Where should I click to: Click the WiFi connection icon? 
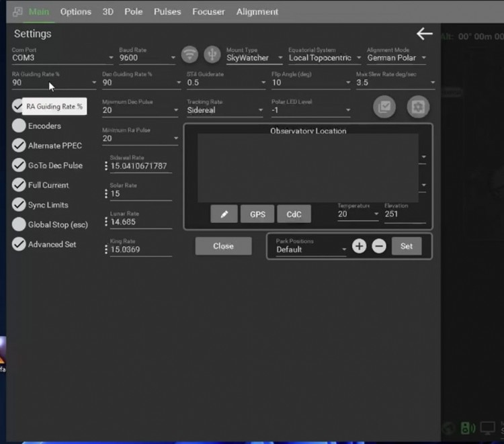click(190, 54)
